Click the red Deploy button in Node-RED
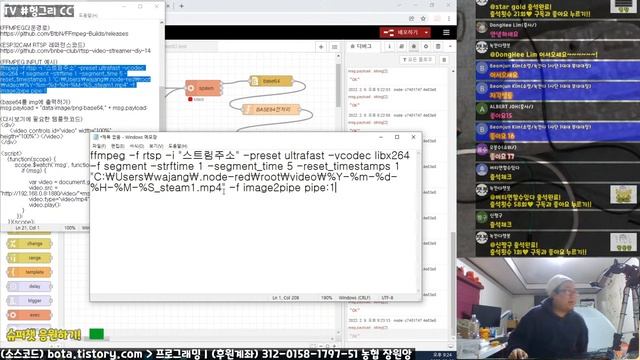This screenshot has height=360, width=640. (401, 32)
